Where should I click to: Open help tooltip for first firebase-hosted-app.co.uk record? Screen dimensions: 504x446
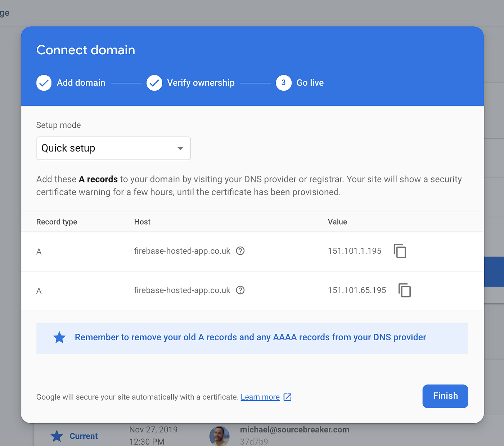click(x=240, y=251)
